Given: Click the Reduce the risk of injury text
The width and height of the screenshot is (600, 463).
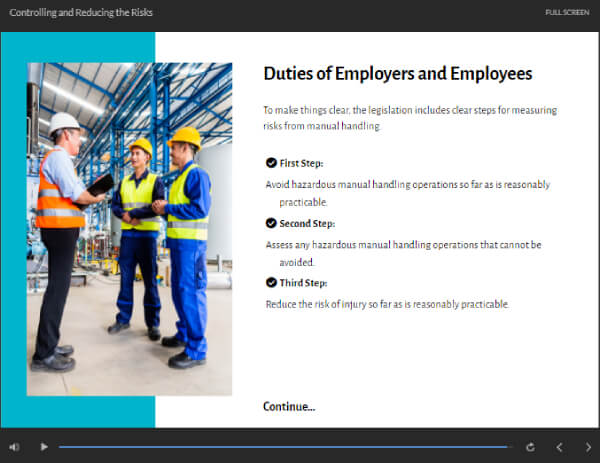Looking at the screenshot, I should (x=387, y=304).
